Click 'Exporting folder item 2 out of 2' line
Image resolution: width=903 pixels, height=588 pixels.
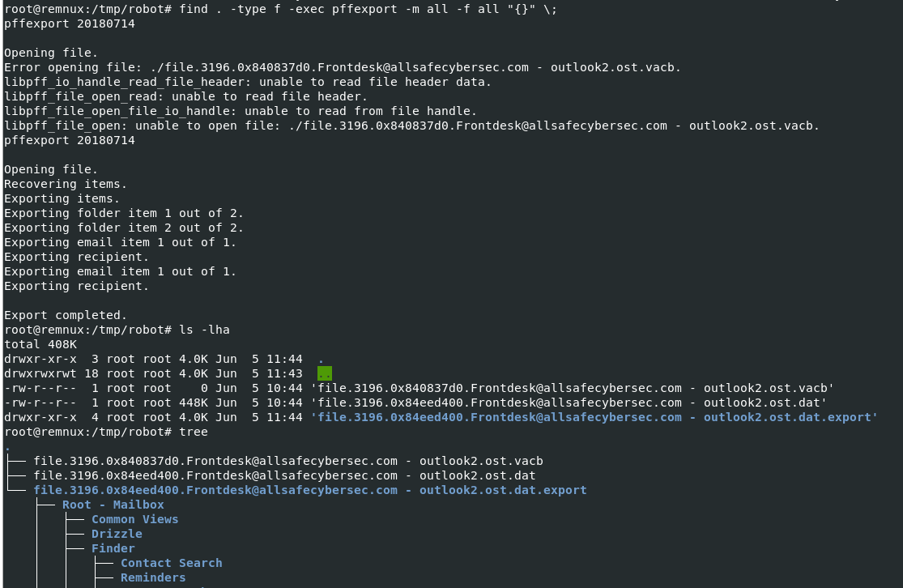click(x=124, y=228)
